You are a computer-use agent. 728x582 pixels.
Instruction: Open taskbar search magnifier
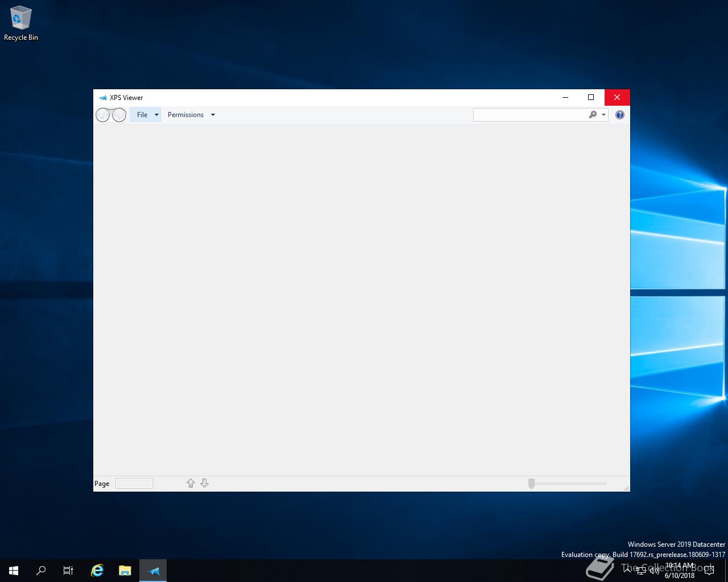tap(41, 571)
